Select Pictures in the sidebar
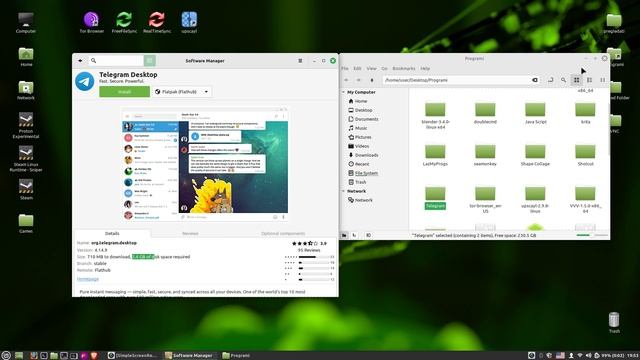The width and height of the screenshot is (640, 360). click(x=363, y=137)
